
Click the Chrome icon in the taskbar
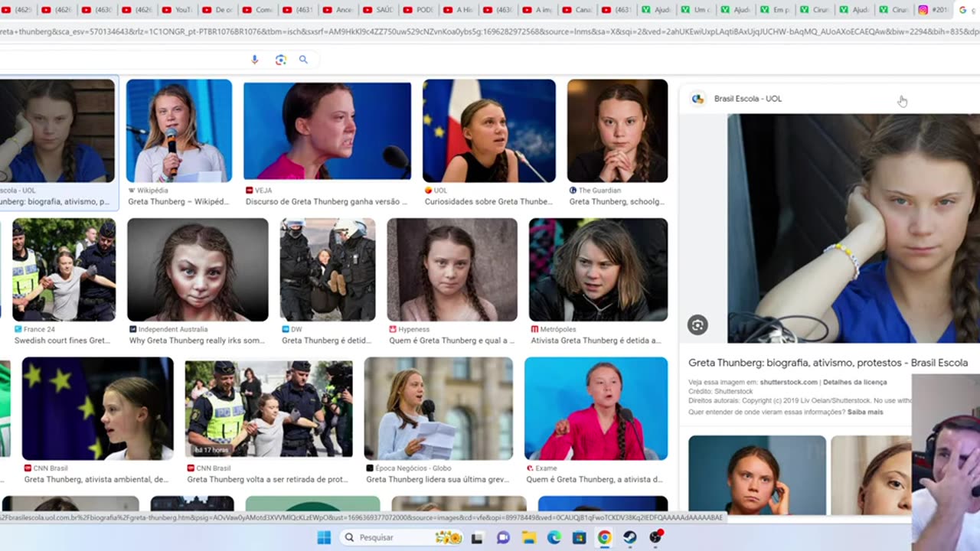point(605,537)
